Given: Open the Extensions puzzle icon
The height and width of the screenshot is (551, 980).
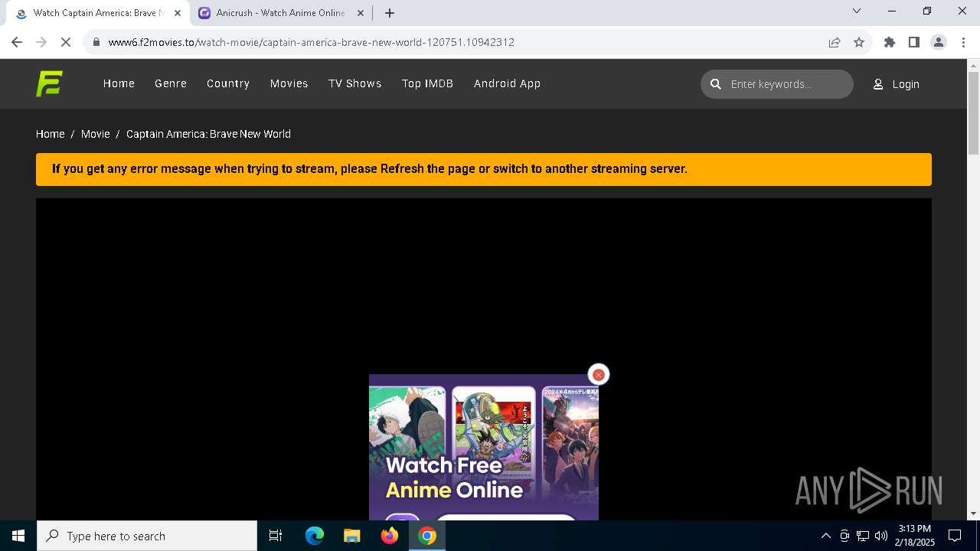Looking at the screenshot, I should 890,42.
